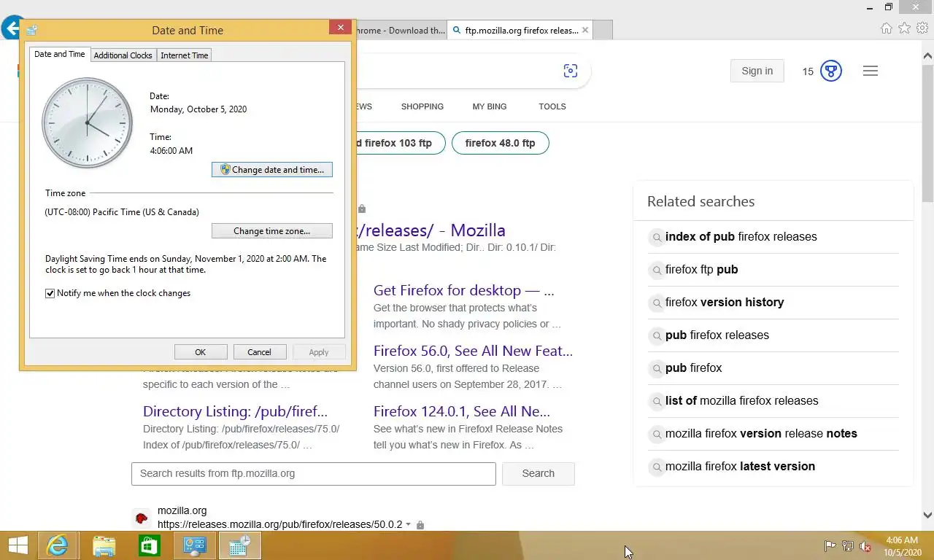Click search icon beside 'firefox version history'
This screenshot has width=934, height=560.
click(x=657, y=303)
